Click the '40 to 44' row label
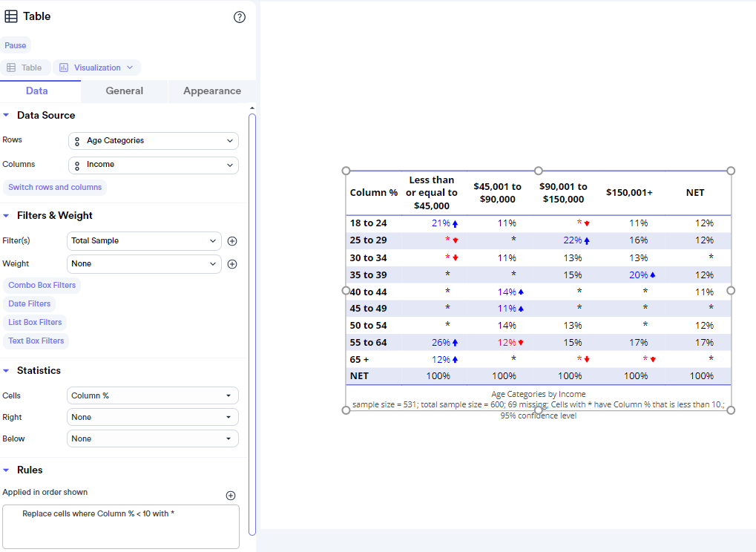The height and width of the screenshot is (552, 756). pos(369,292)
